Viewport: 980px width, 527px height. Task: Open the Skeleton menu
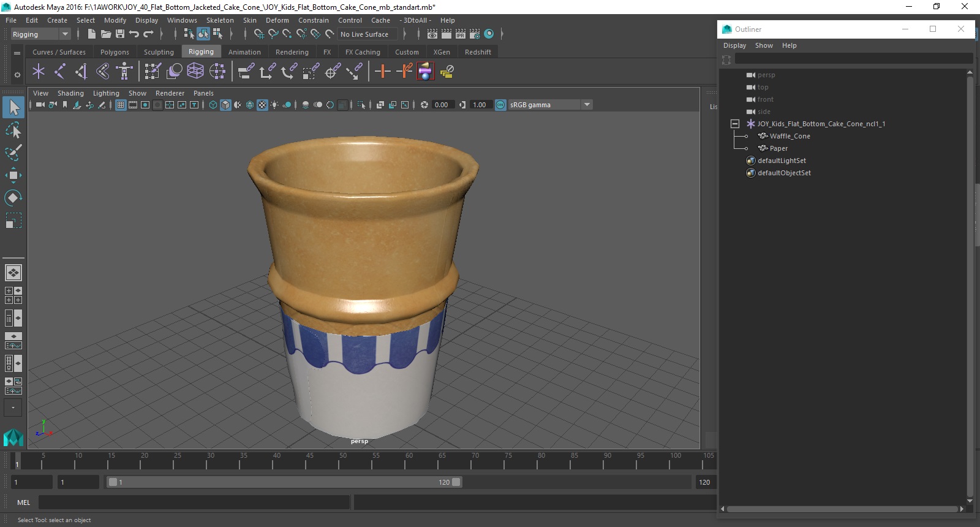220,20
